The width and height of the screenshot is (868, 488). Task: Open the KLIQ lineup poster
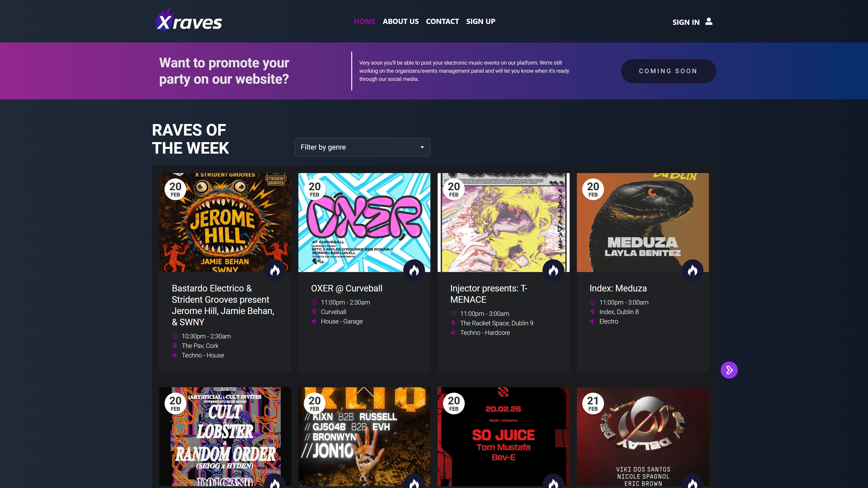tap(364, 436)
